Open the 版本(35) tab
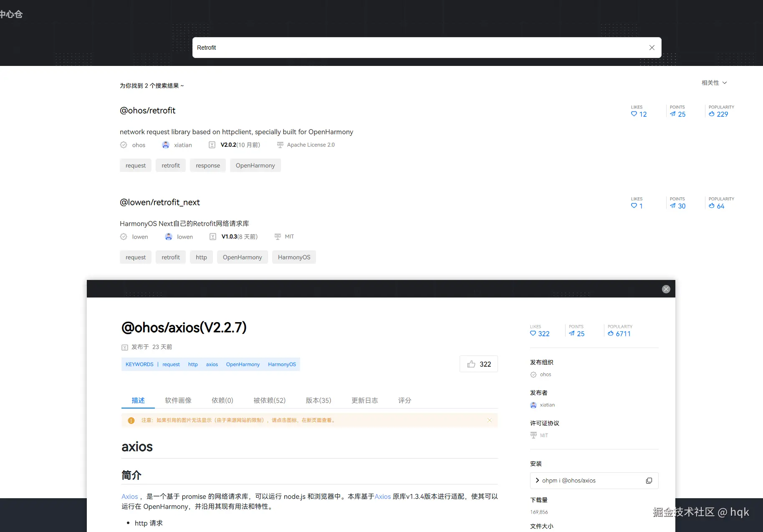This screenshot has width=763, height=532. pyautogui.click(x=318, y=401)
